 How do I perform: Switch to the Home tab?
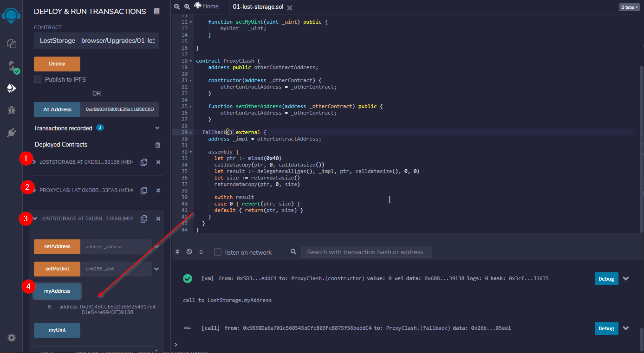point(207,6)
